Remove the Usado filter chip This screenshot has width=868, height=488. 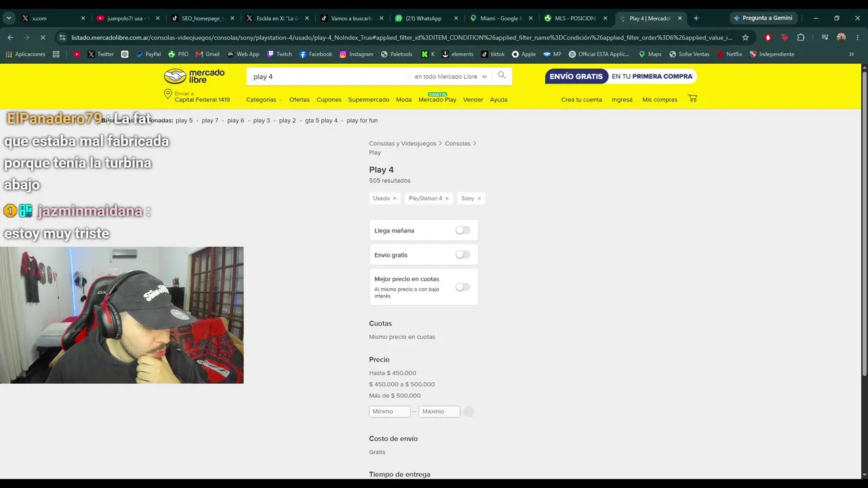click(x=395, y=199)
